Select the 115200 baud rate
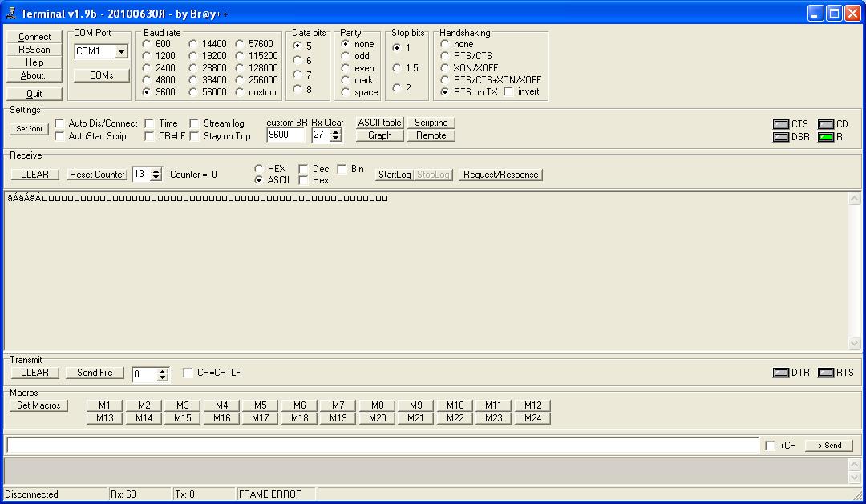This screenshot has width=866, height=504. pos(240,56)
